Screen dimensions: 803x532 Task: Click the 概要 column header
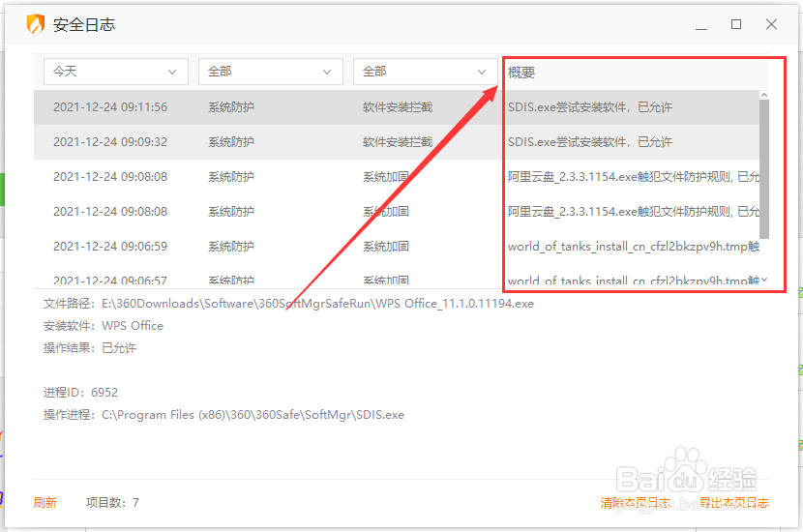[521, 73]
